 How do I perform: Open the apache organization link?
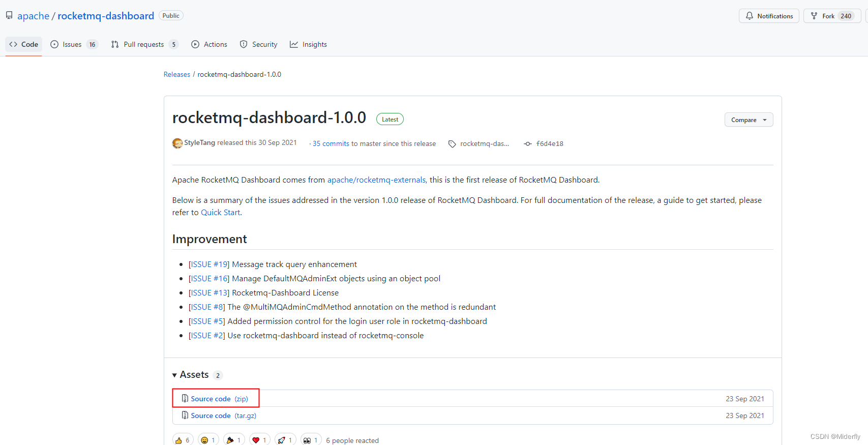pyautogui.click(x=33, y=16)
